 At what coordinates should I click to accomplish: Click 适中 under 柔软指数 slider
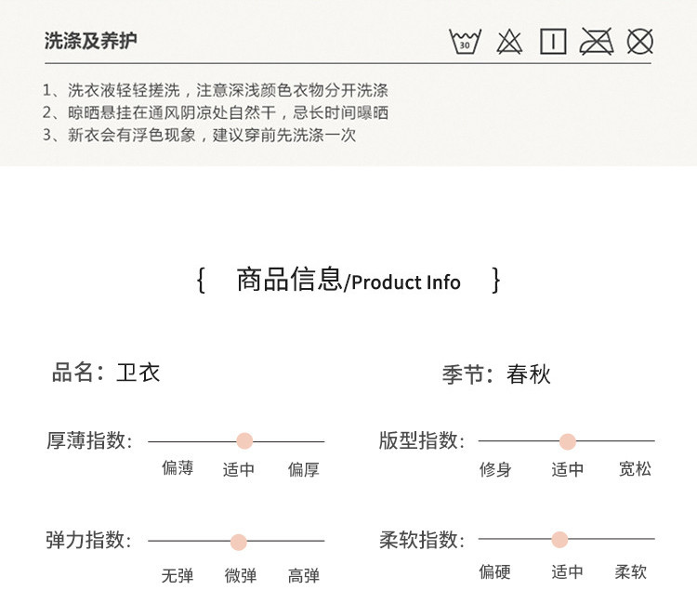(x=567, y=571)
